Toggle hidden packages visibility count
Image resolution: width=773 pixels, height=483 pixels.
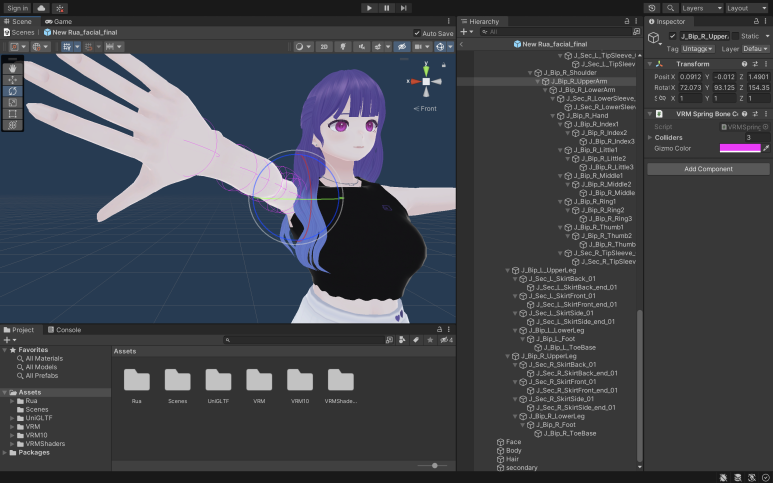click(x=446, y=340)
